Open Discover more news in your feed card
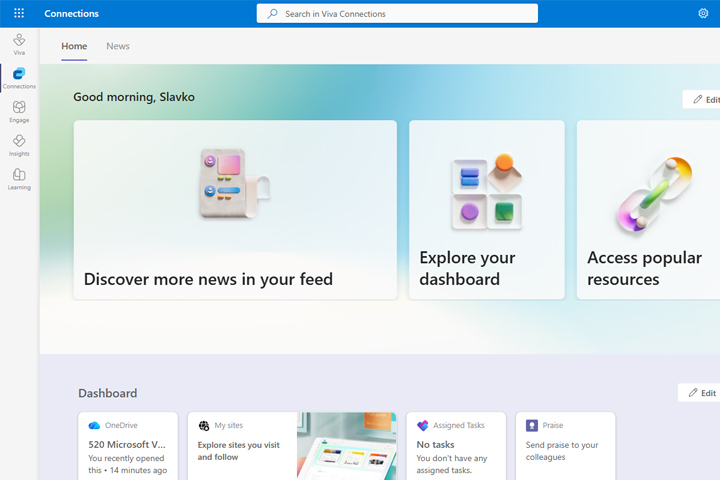Image resolution: width=720 pixels, height=480 pixels. [x=235, y=210]
